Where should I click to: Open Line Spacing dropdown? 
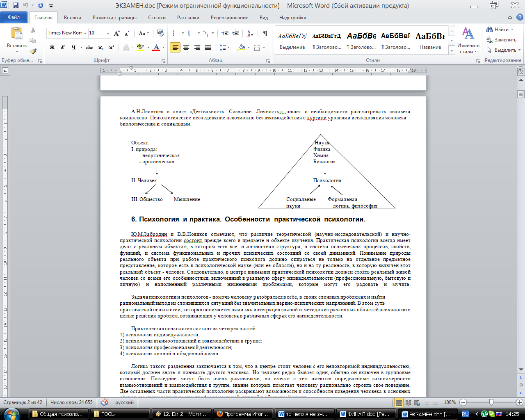point(225,48)
